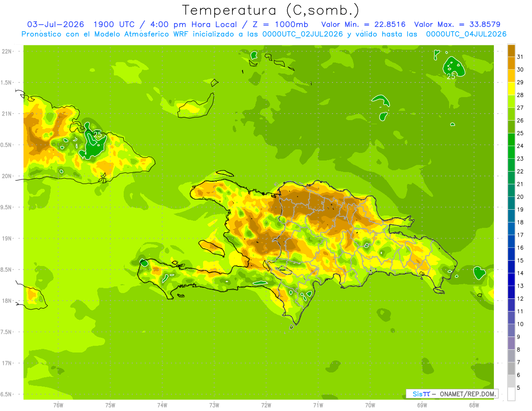The image size is (532, 411).
Task: Click the '20N' latitude label
Action: pyautogui.click(x=7, y=176)
